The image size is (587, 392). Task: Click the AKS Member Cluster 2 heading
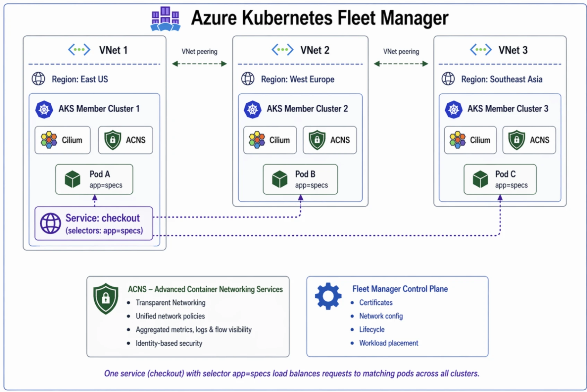[307, 109]
